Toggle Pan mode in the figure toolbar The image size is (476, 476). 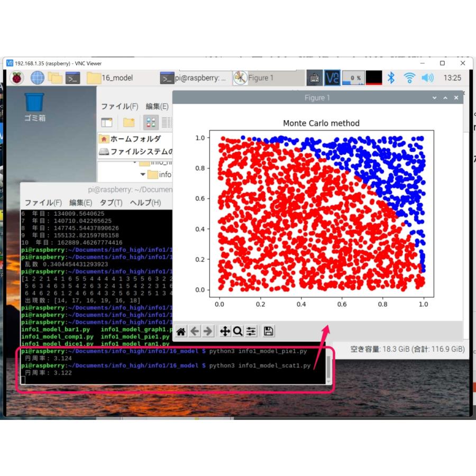pos(224,331)
